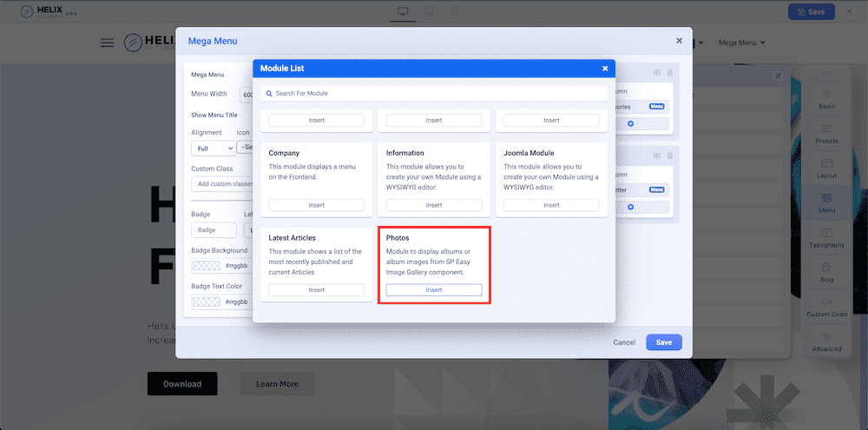
Task: Close the Helix template options editor
Action: point(849,11)
